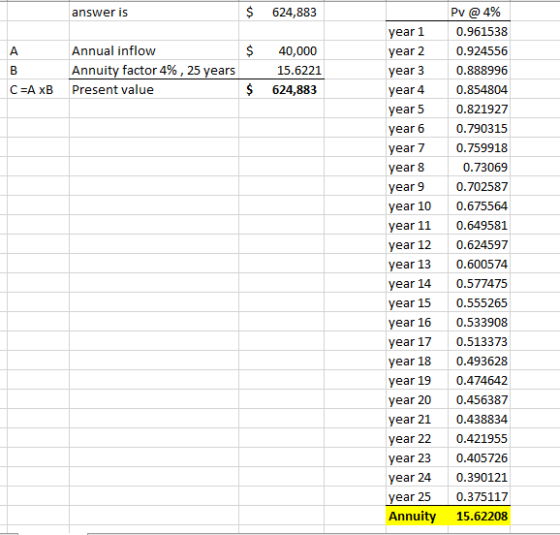560x535 pixels.
Task: Click the 'year 3' label cell
Action: pyautogui.click(x=417, y=70)
